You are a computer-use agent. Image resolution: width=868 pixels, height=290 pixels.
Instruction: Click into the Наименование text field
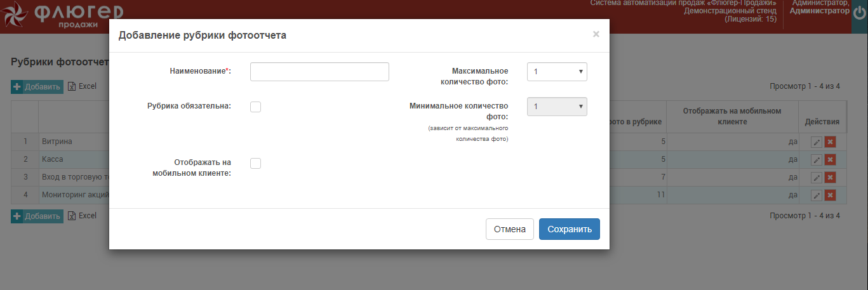coord(319,72)
